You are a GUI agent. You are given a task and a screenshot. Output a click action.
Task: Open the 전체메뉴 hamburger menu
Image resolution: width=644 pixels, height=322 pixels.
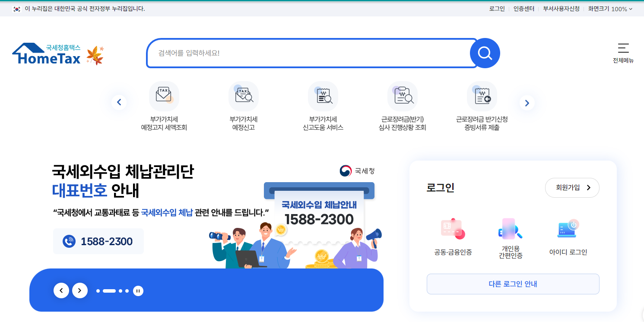(x=623, y=53)
